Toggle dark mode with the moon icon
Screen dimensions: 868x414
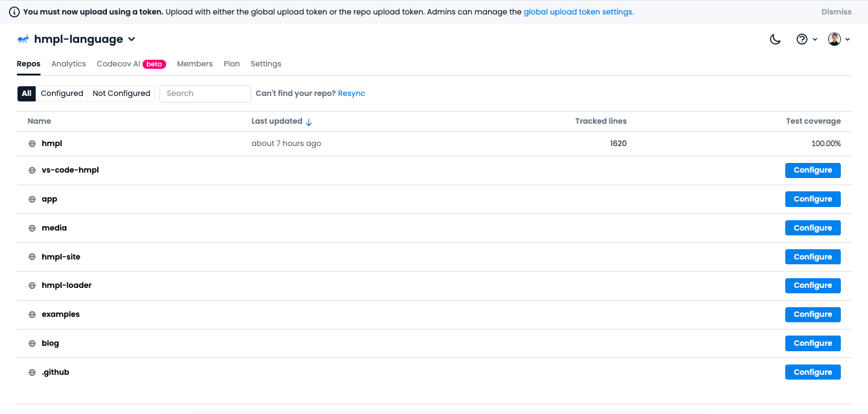(x=775, y=39)
